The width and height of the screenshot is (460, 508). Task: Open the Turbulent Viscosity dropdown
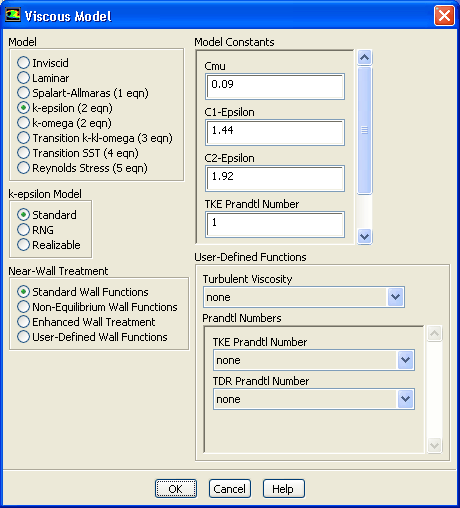coord(304,297)
